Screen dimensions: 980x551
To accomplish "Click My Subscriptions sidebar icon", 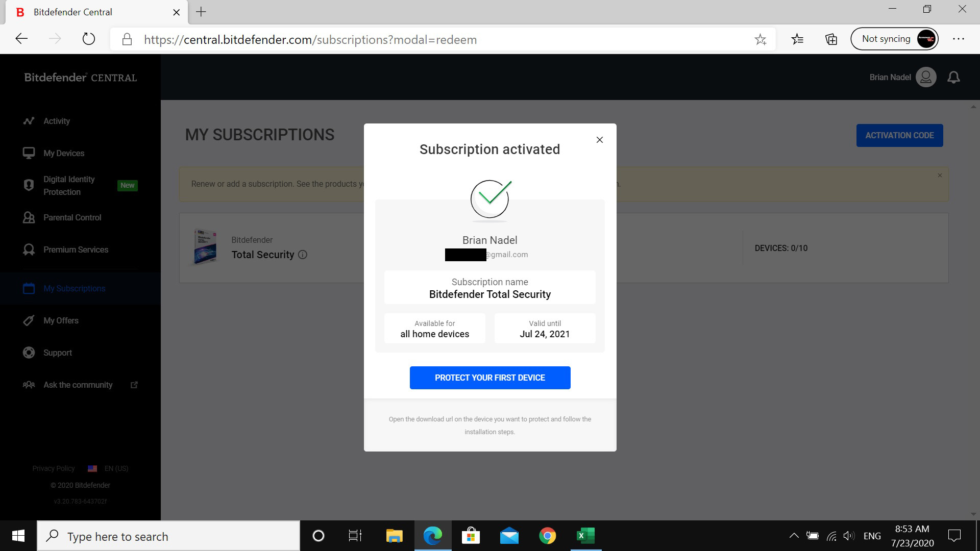I will point(28,288).
